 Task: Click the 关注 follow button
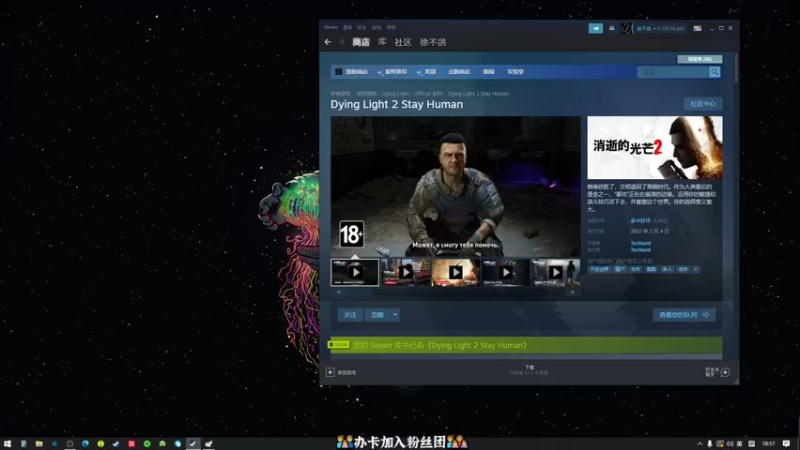coord(350,315)
